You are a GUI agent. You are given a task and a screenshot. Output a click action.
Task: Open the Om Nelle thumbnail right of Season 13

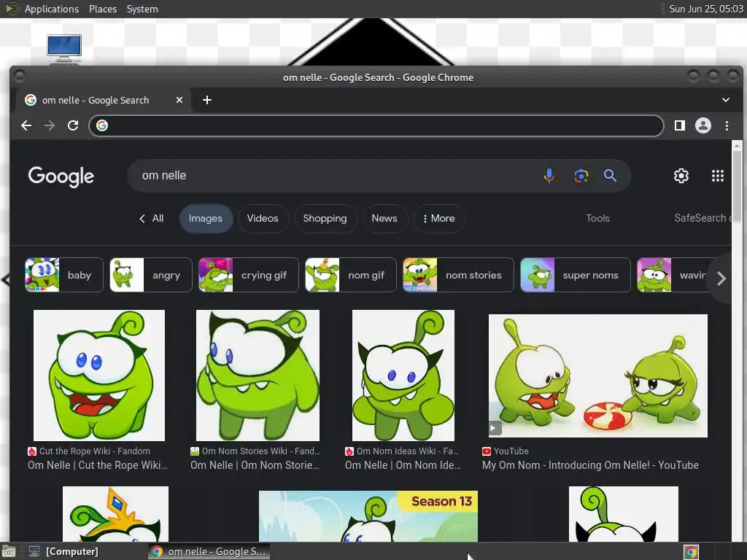pyautogui.click(x=623, y=514)
